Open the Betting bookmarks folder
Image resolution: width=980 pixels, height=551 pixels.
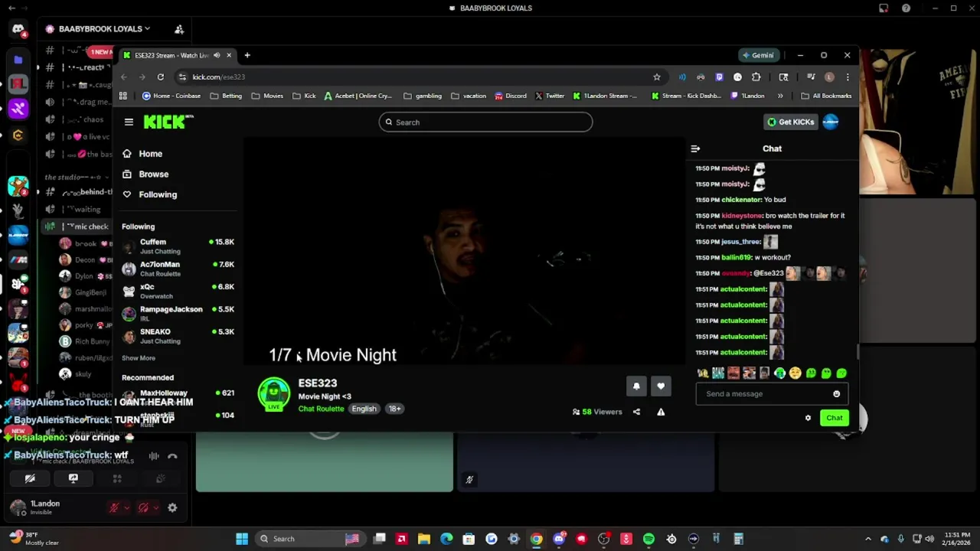225,96
